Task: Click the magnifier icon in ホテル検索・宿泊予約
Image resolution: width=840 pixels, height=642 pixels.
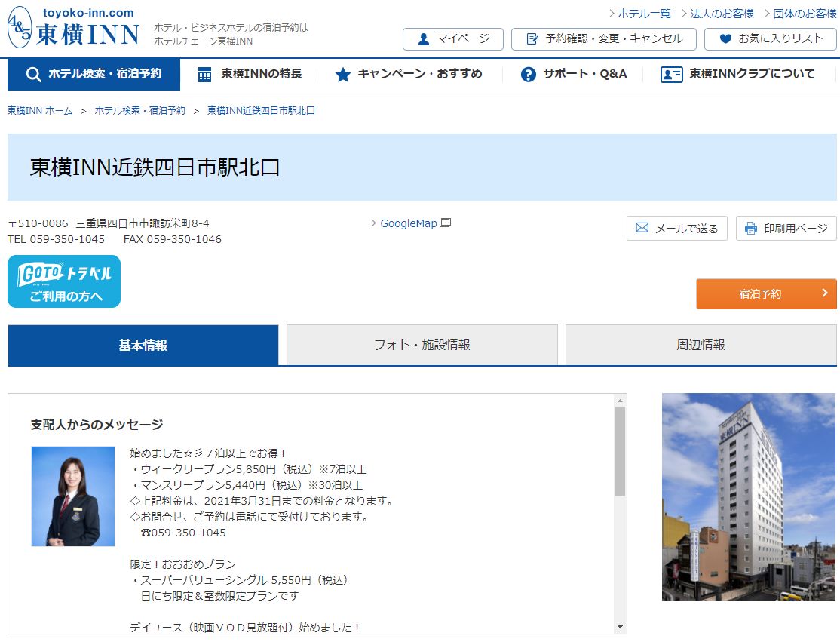Action: coord(33,75)
